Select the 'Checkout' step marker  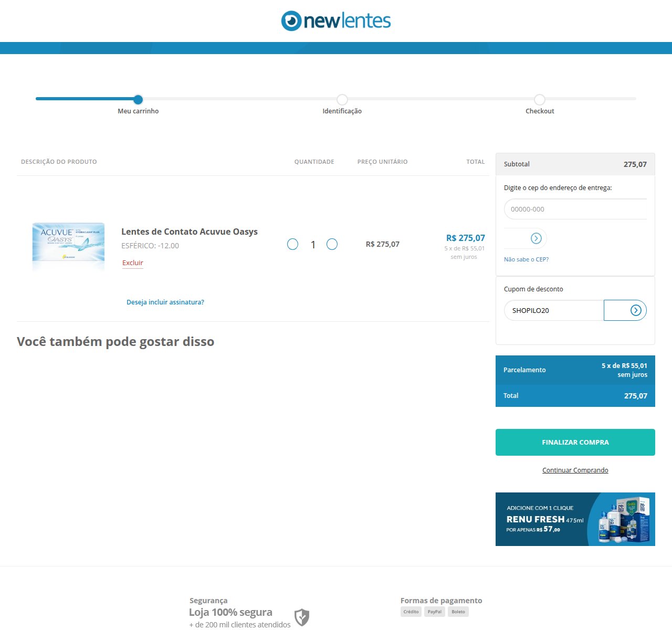pos(540,99)
